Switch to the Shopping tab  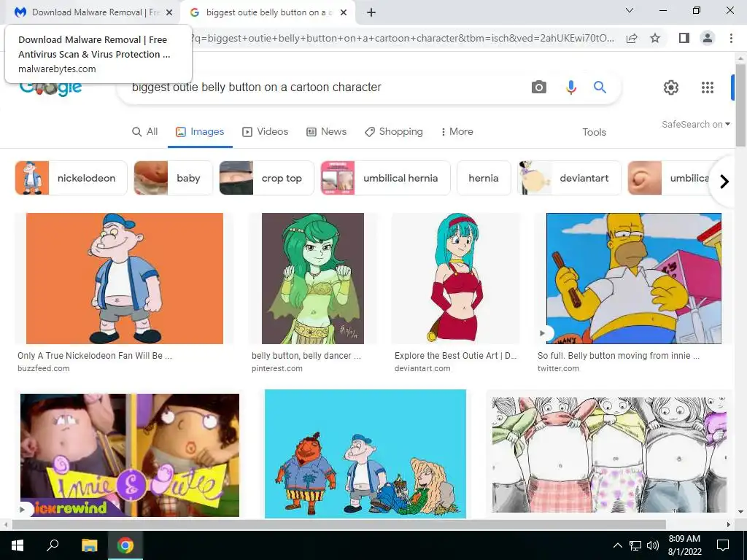point(393,132)
